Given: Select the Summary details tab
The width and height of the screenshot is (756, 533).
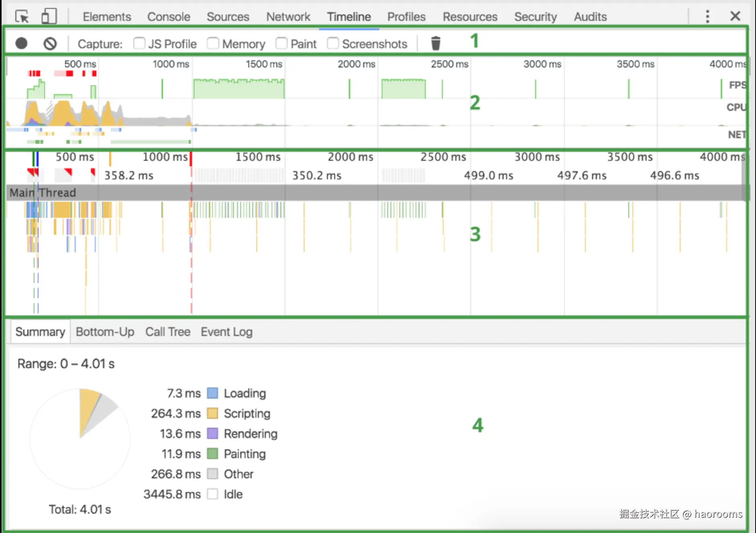Looking at the screenshot, I should pos(40,332).
